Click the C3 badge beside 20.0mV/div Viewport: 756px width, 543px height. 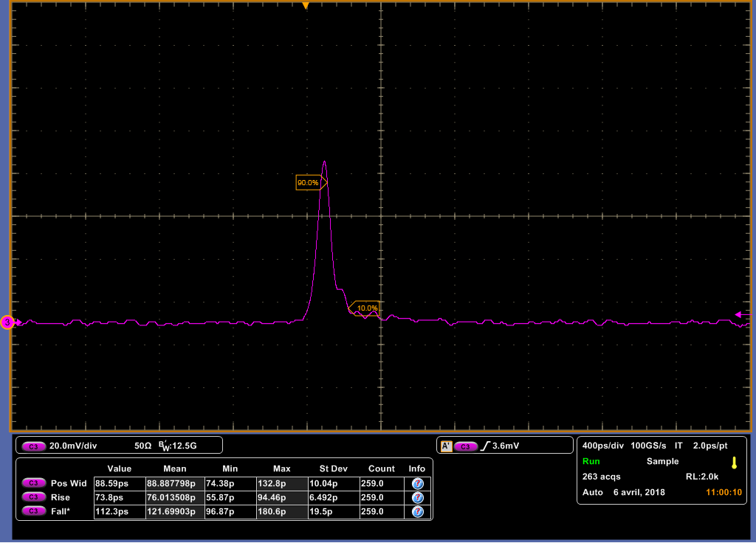33,446
